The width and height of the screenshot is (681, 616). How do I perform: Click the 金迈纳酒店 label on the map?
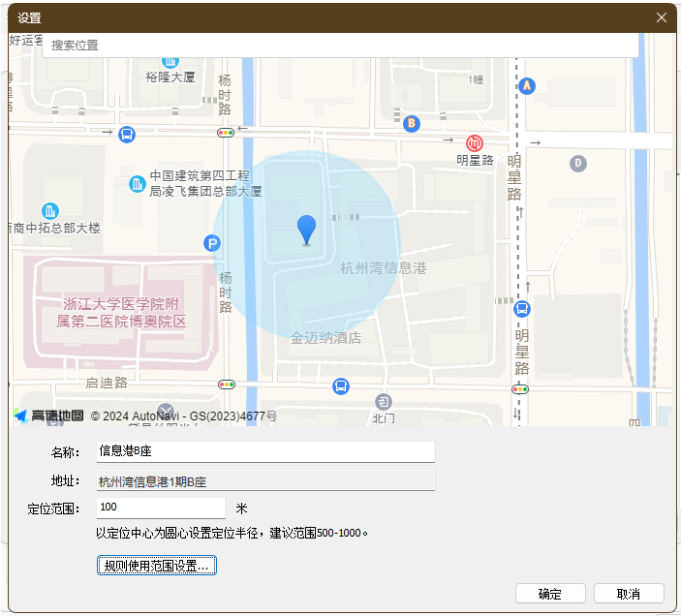[325, 338]
